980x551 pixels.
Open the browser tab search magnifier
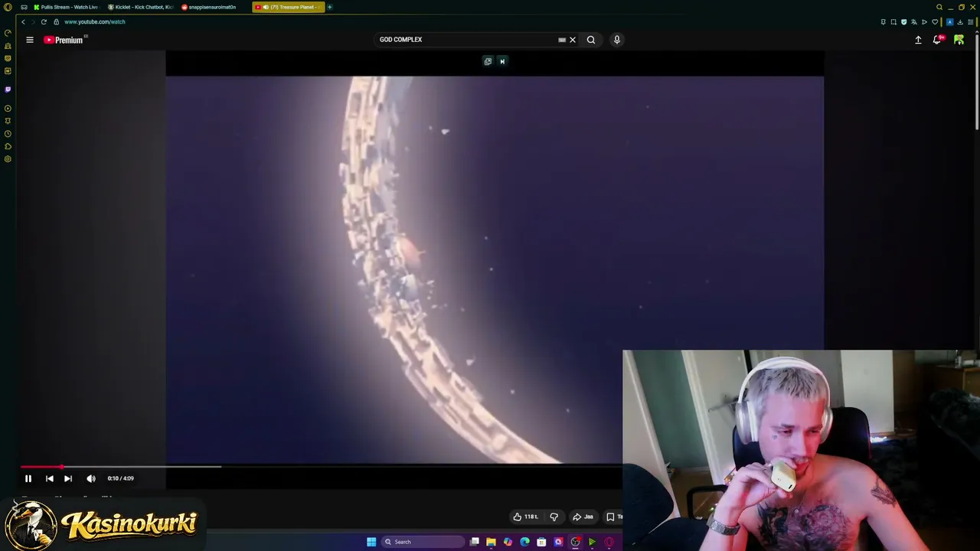tap(939, 7)
